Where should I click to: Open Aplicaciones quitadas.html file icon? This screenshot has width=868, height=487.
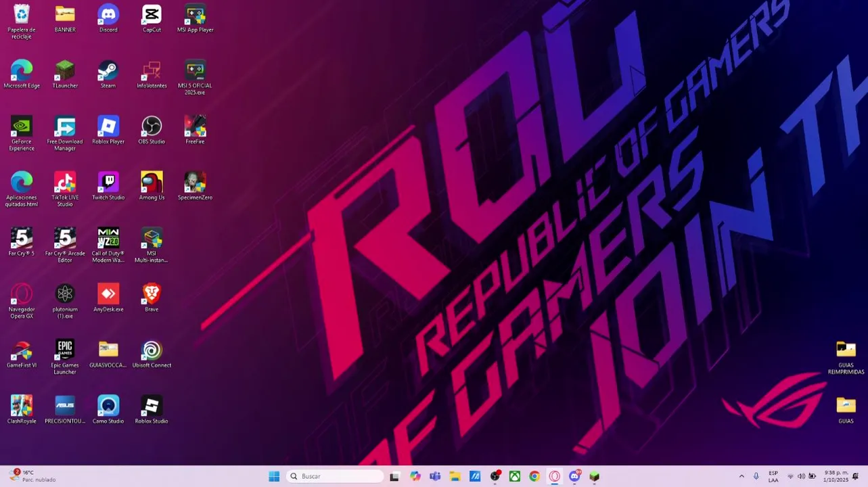pos(22,189)
